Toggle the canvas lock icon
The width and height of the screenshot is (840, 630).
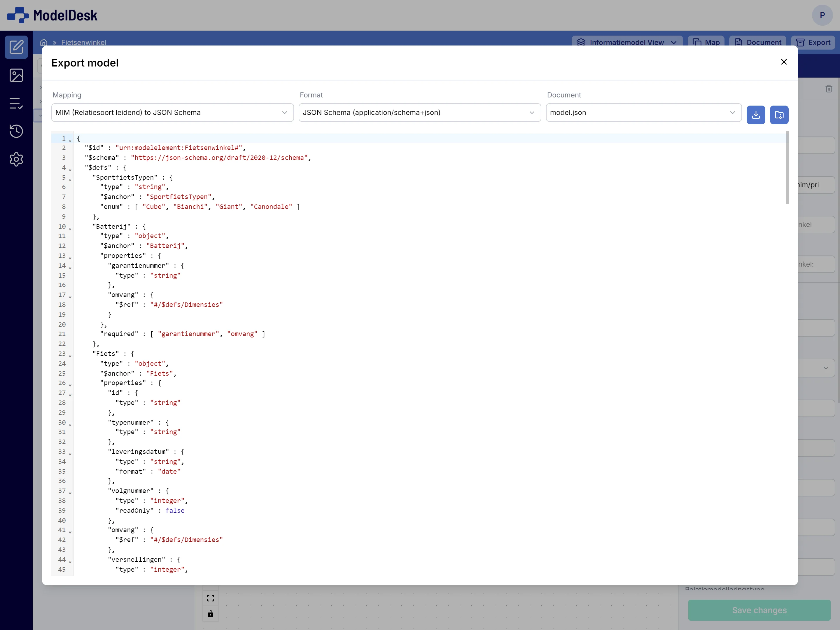(211, 614)
